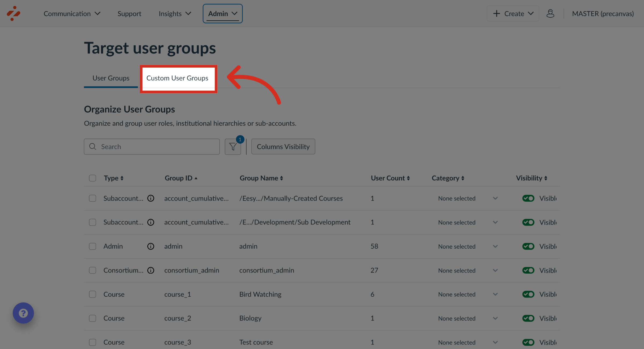Toggle visibility off for Bird Watching course

[x=528, y=294]
